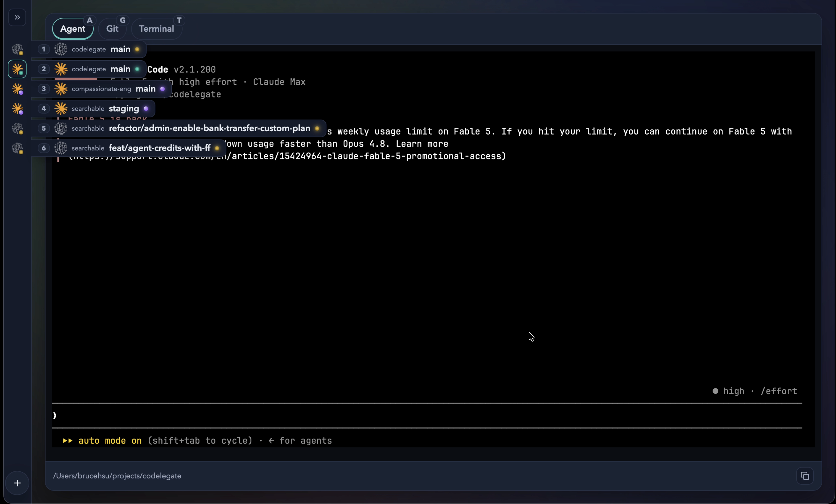Click the OpenAI icon in the session 1 row

tap(61, 49)
